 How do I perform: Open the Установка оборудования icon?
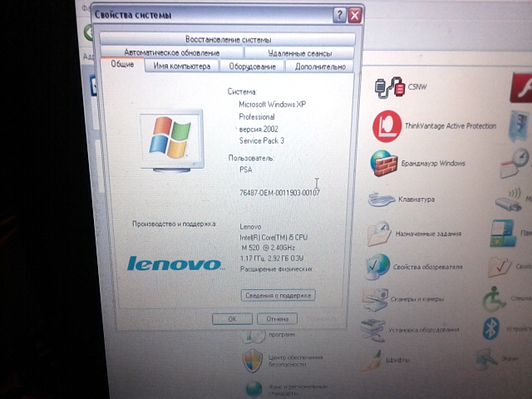tap(372, 329)
